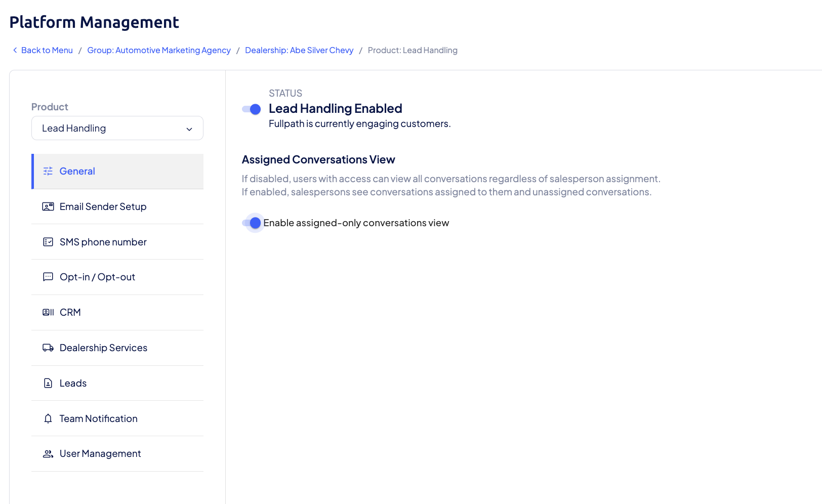The image size is (822, 504).
Task: Open User Management section
Action: 117,454
